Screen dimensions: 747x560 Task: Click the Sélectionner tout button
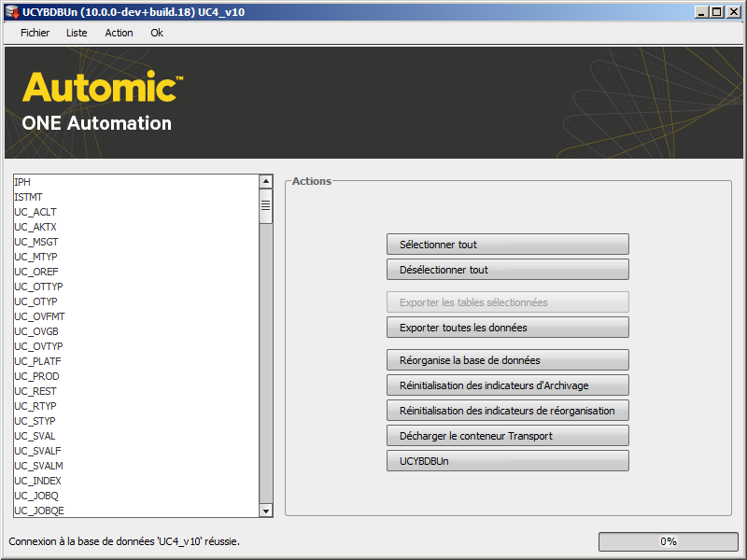[507, 245]
